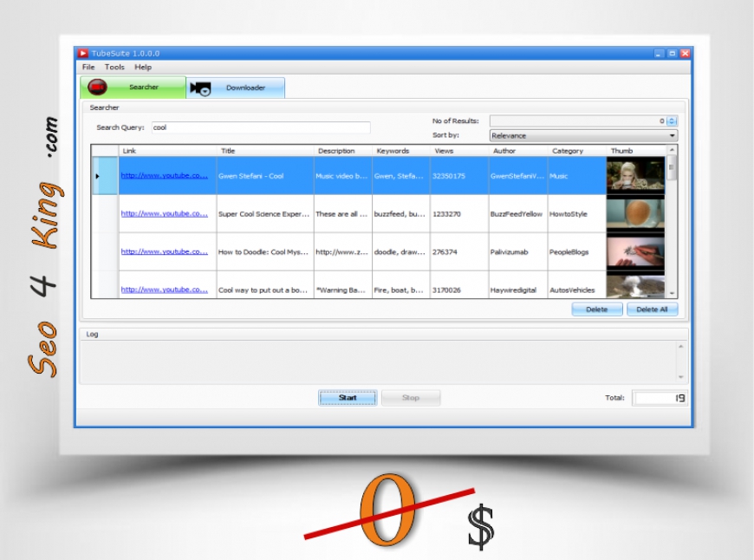Open YouTube link for Super Cool Science Exper
Screen dimensions: 754x560
[x=164, y=213]
